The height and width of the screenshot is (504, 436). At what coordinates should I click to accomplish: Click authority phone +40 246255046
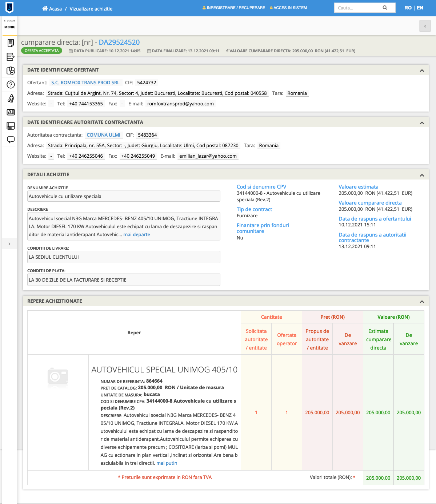tap(86, 156)
